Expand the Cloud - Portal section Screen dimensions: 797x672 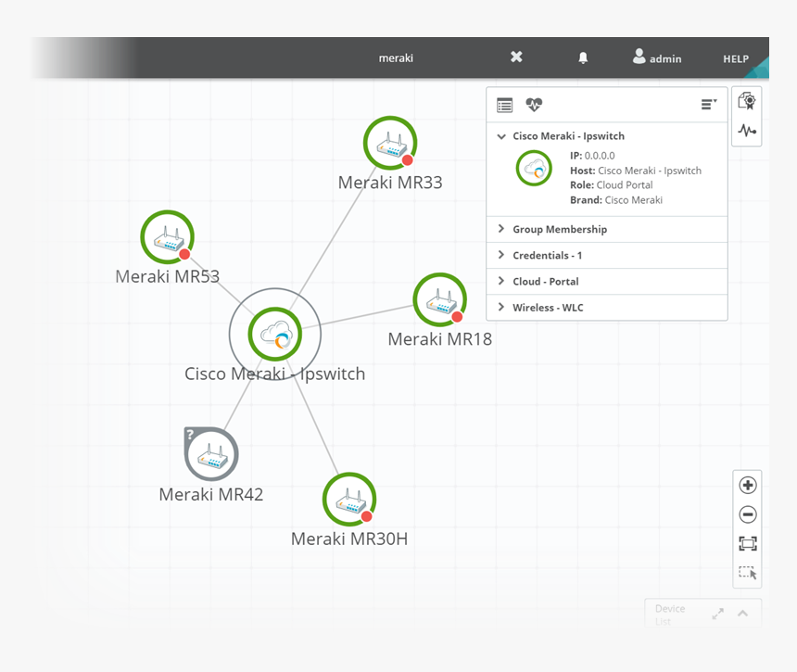(607, 281)
